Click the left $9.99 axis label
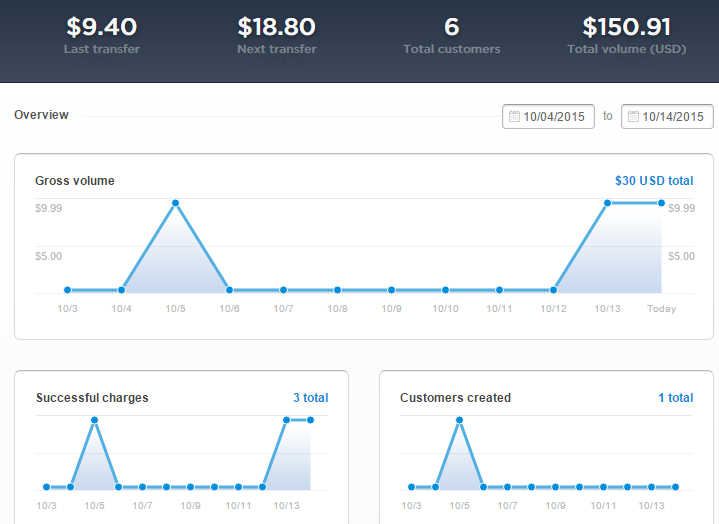 [x=49, y=208]
